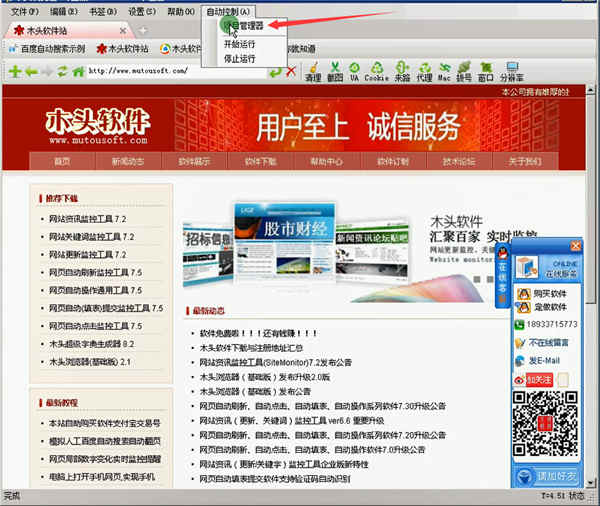Click the 软件下载 site navigation link
The image size is (600, 506).
coord(259,161)
